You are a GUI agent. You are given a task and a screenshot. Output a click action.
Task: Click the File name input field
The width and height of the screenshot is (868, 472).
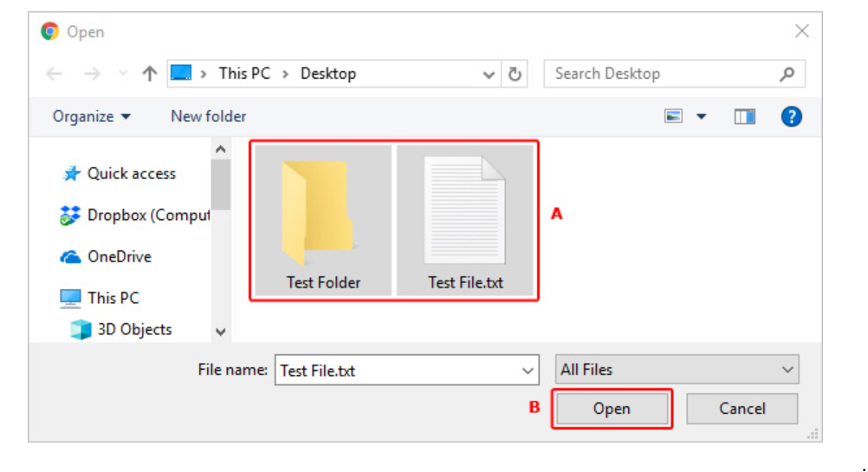pyautogui.click(x=398, y=371)
